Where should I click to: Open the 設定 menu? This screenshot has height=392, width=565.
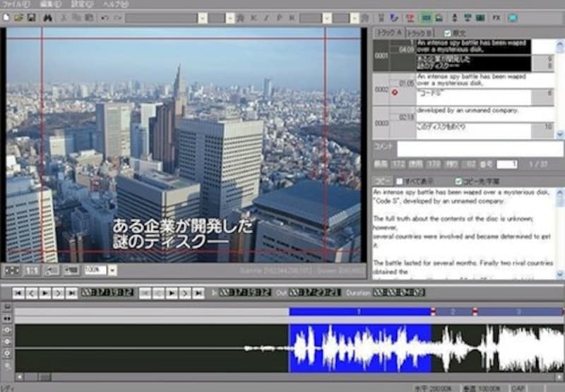point(82,4)
